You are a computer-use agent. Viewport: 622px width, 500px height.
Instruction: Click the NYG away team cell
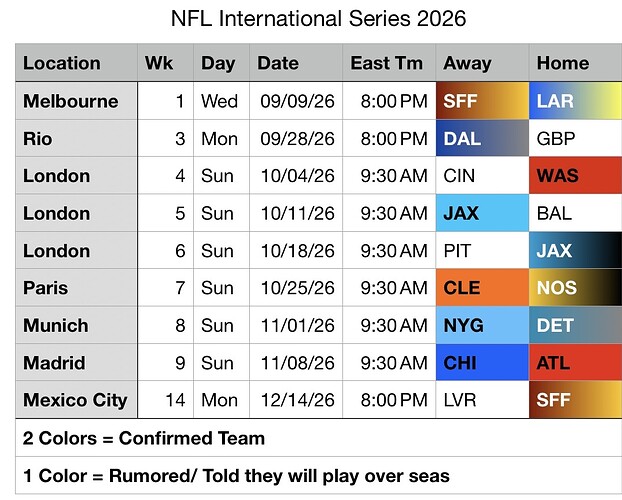click(x=482, y=325)
